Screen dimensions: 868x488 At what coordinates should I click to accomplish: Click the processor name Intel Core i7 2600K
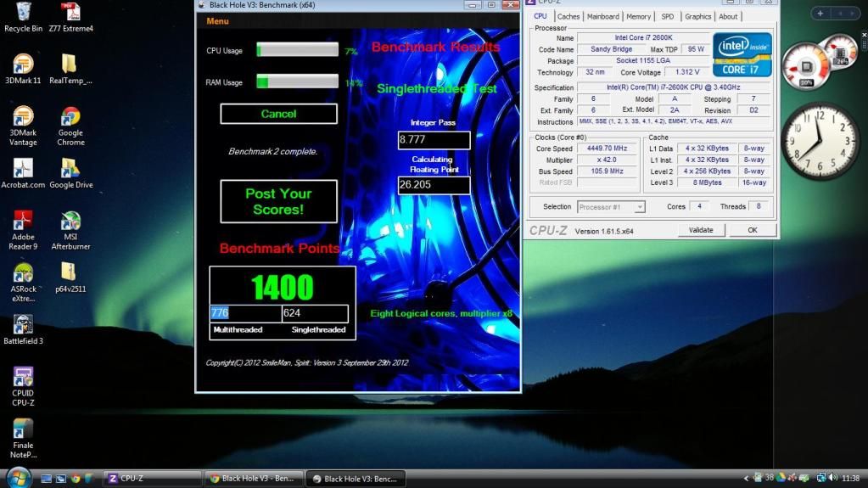(643, 37)
